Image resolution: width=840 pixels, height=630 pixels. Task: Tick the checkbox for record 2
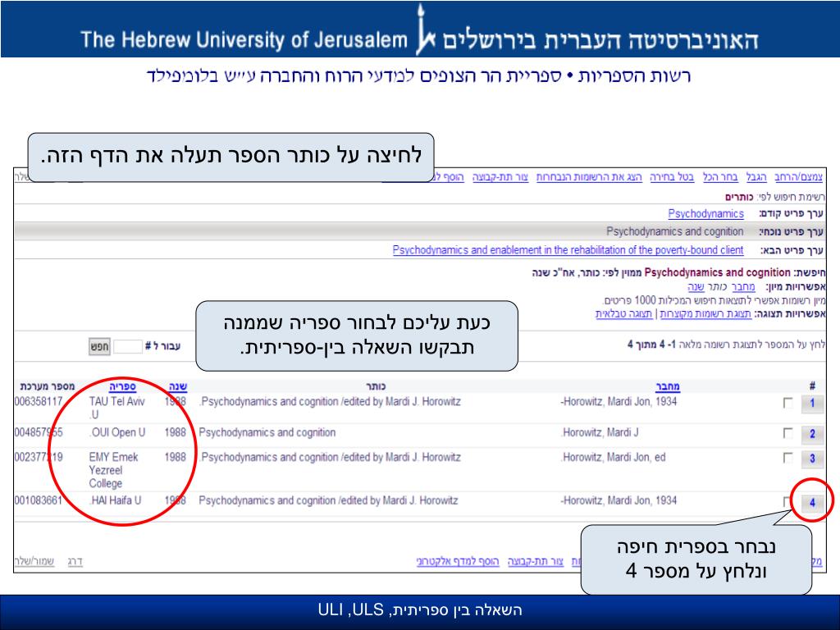pos(787,433)
